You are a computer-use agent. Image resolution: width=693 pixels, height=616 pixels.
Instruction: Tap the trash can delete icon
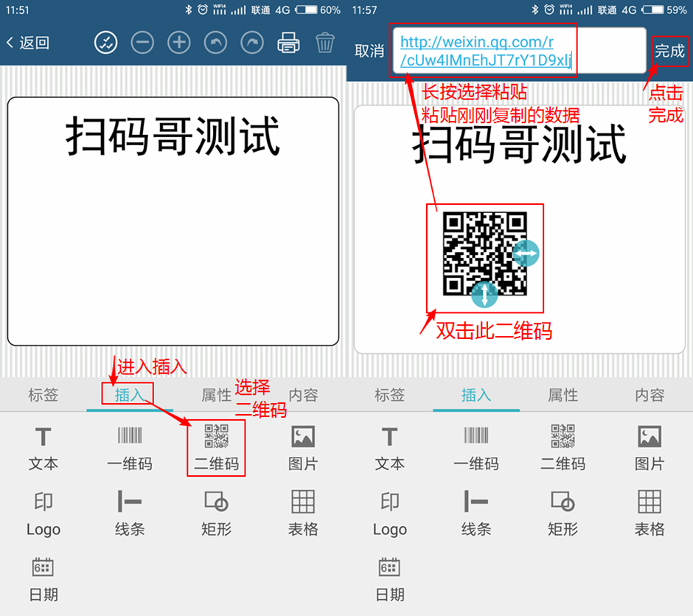click(325, 43)
